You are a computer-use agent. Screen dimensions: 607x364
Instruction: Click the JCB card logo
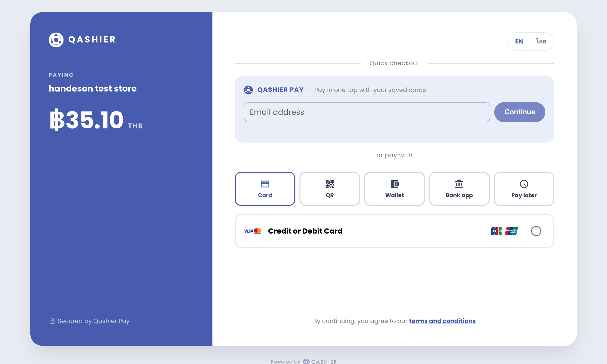pos(496,231)
